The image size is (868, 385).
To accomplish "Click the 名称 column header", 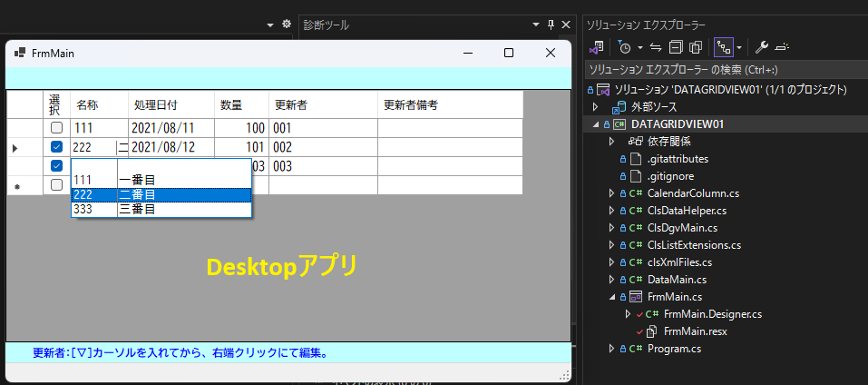I will tap(99, 104).
